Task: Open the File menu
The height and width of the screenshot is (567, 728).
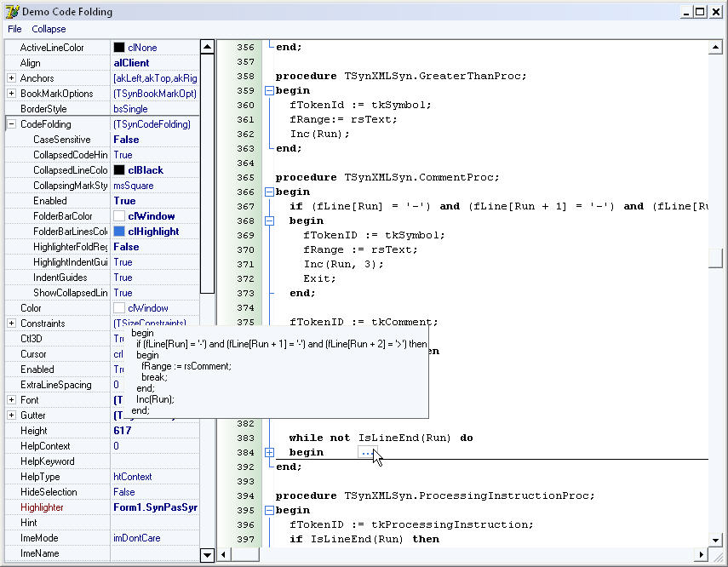Action: tap(14, 29)
